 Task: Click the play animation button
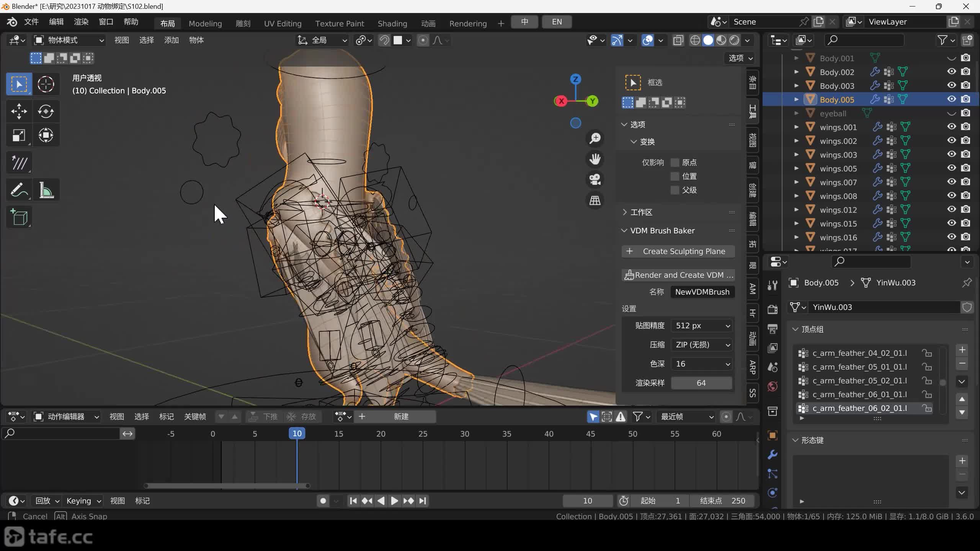coord(394,501)
